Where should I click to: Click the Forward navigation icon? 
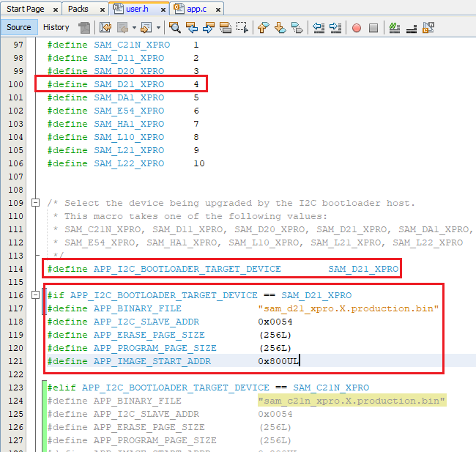(x=146, y=28)
